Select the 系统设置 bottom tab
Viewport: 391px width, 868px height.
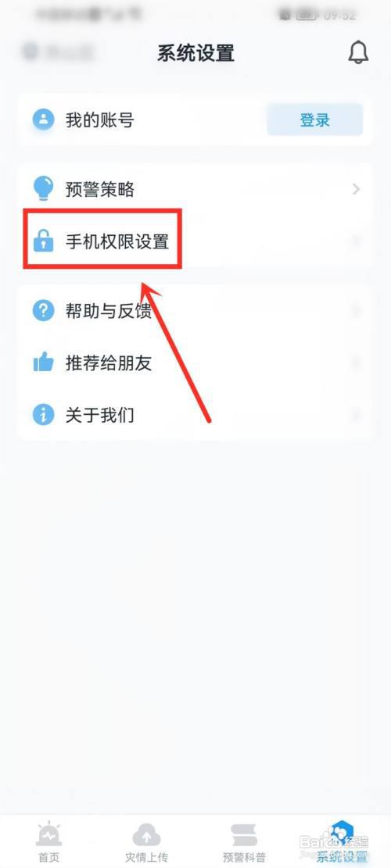point(342,842)
